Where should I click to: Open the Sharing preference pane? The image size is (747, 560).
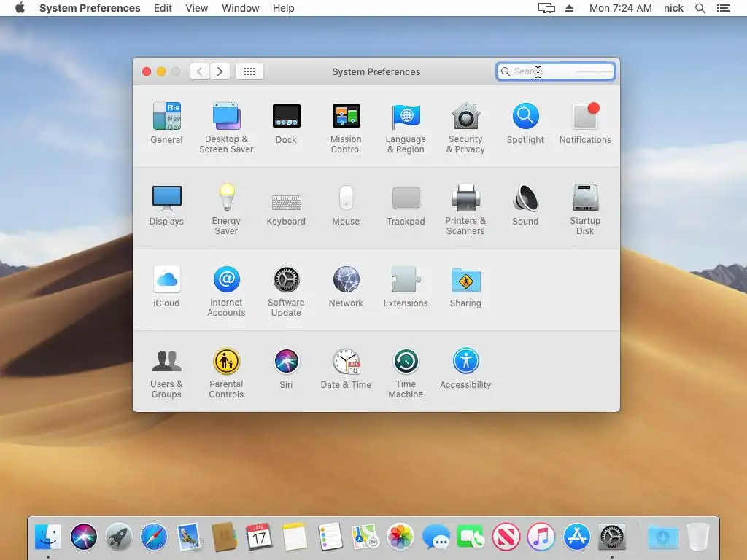coord(465,287)
